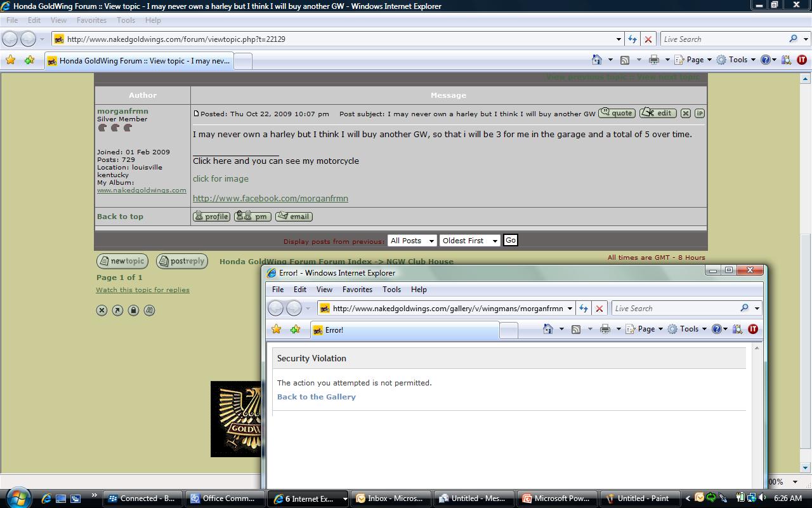This screenshot has width=812, height=508.
Task: Open Live Search provider dropdown in Error window
Action: click(x=757, y=308)
